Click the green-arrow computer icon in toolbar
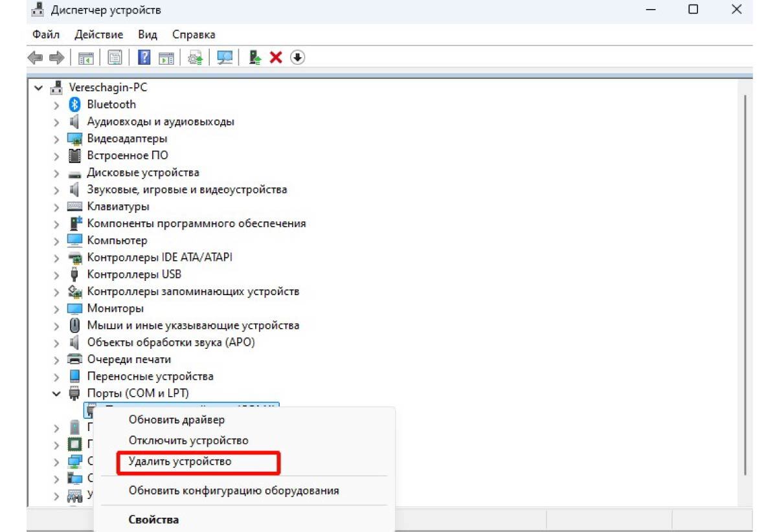 [256, 58]
